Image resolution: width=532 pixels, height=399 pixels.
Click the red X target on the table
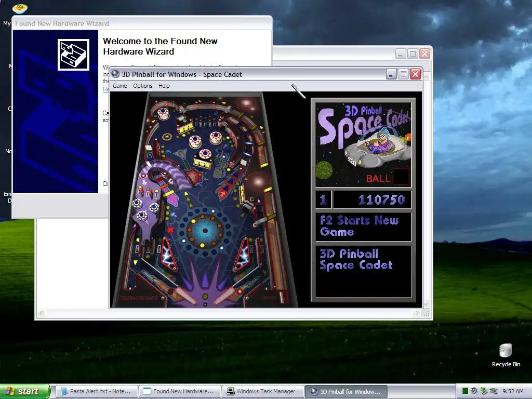170,230
